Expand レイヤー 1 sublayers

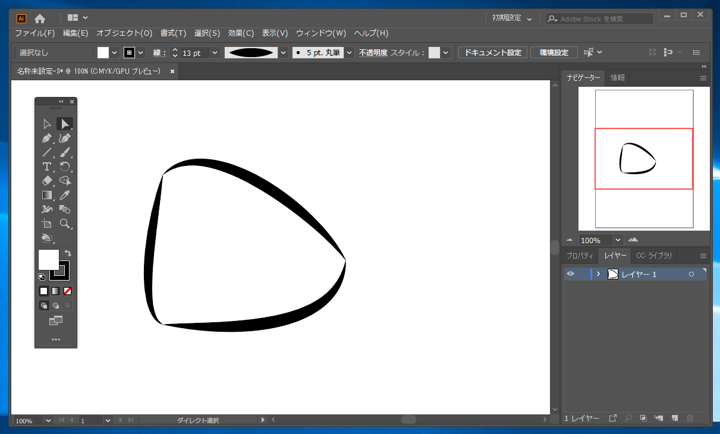[598, 274]
